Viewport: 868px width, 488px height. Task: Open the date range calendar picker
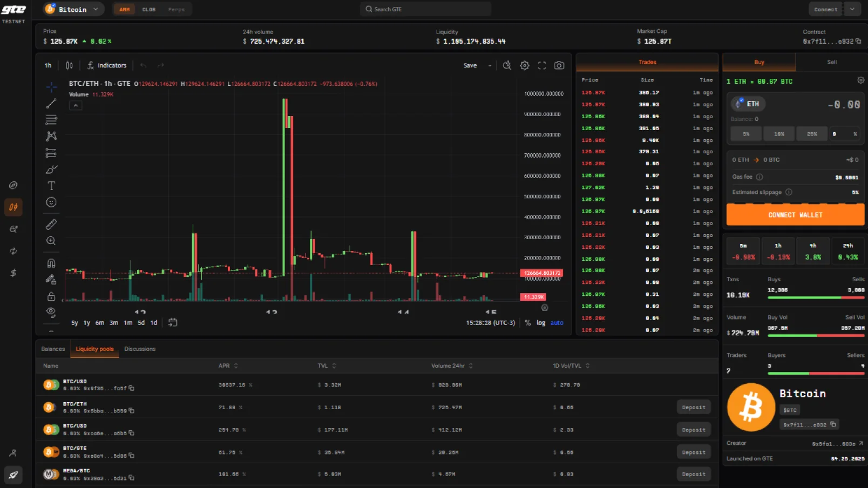[x=173, y=322]
